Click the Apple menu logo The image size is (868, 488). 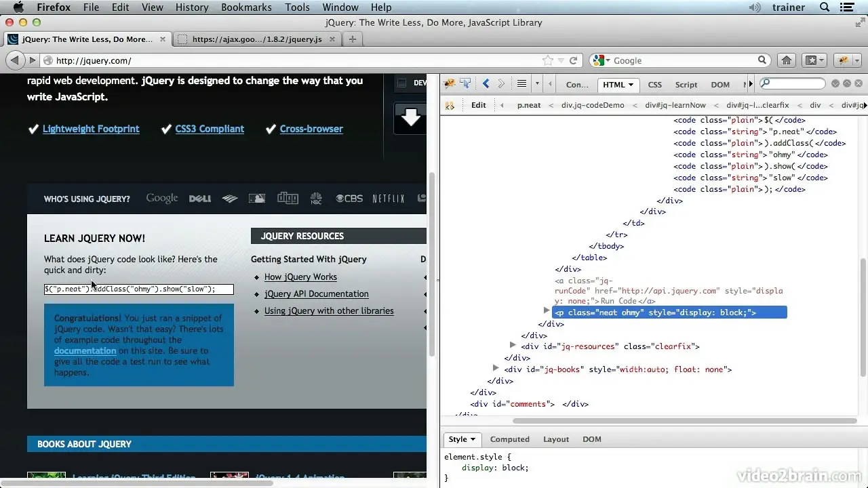point(18,7)
